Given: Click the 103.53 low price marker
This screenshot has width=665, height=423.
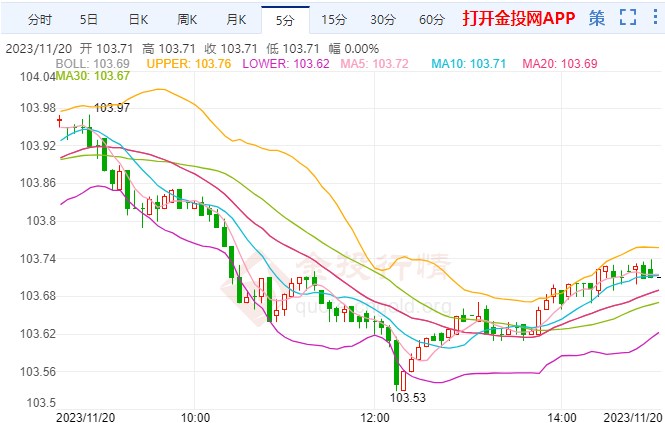Looking at the screenshot, I should coord(408,397).
